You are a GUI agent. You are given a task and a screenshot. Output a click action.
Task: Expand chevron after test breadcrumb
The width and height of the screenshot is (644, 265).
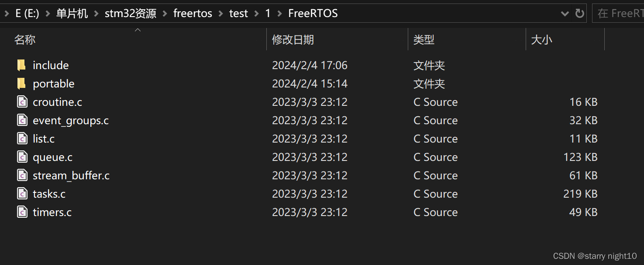point(256,14)
